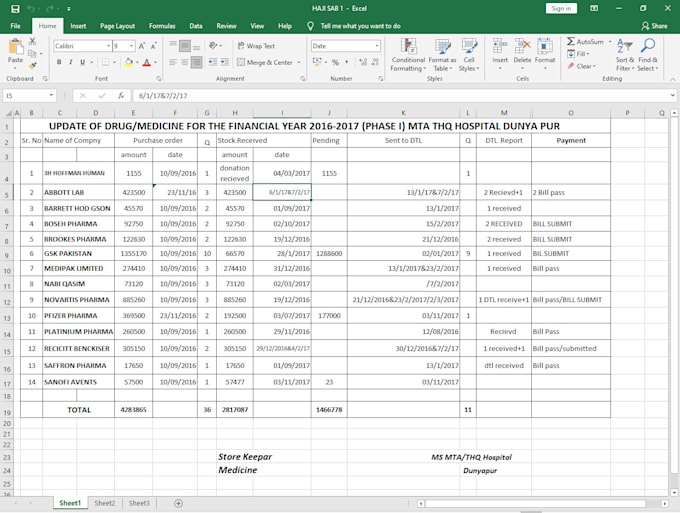Click the Share button

(655, 26)
